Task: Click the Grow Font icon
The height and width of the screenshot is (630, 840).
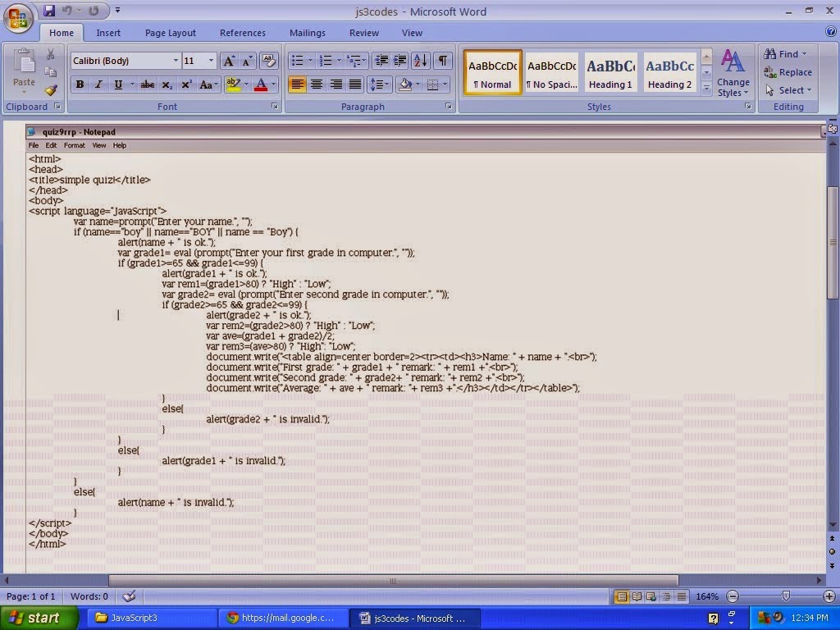Action: [229, 61]
